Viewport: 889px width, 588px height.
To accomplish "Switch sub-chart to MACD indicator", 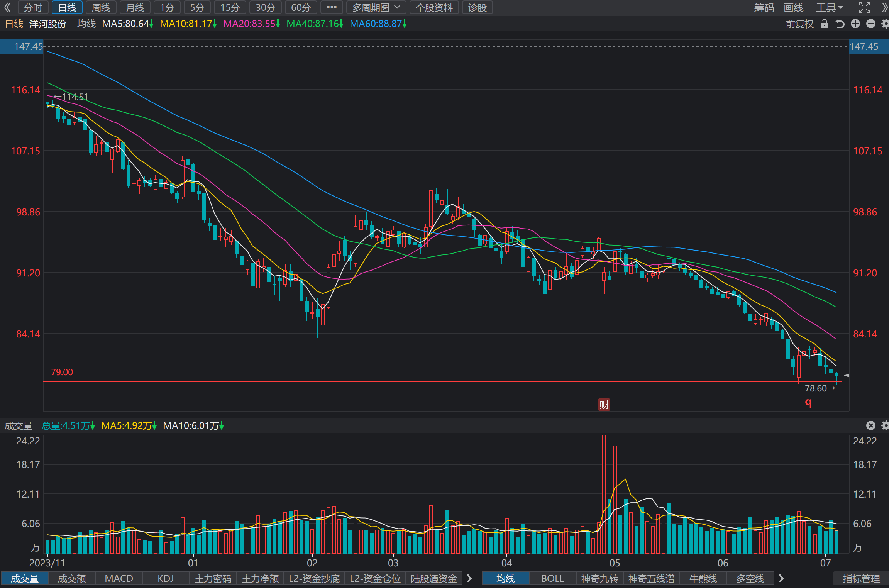I will pos(119,578).
